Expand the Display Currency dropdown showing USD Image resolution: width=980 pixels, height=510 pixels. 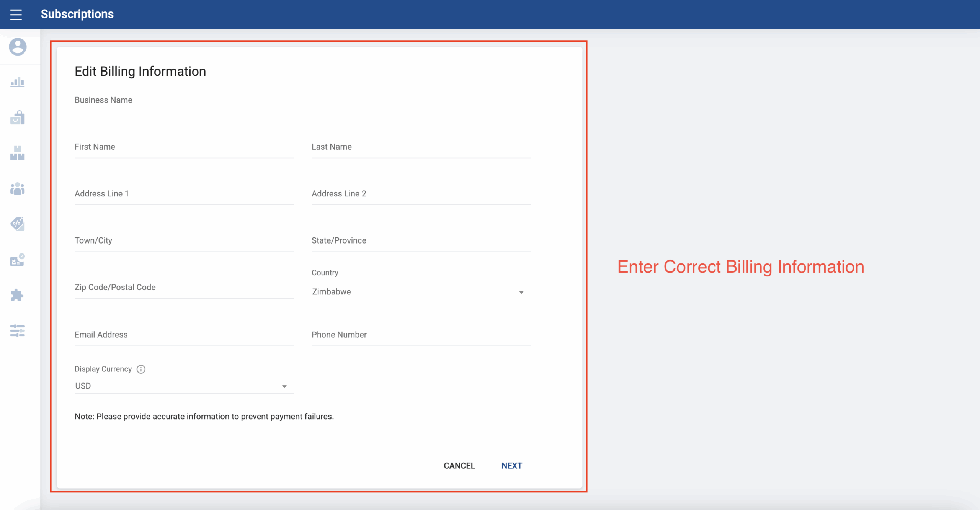[x=183, y=386]
